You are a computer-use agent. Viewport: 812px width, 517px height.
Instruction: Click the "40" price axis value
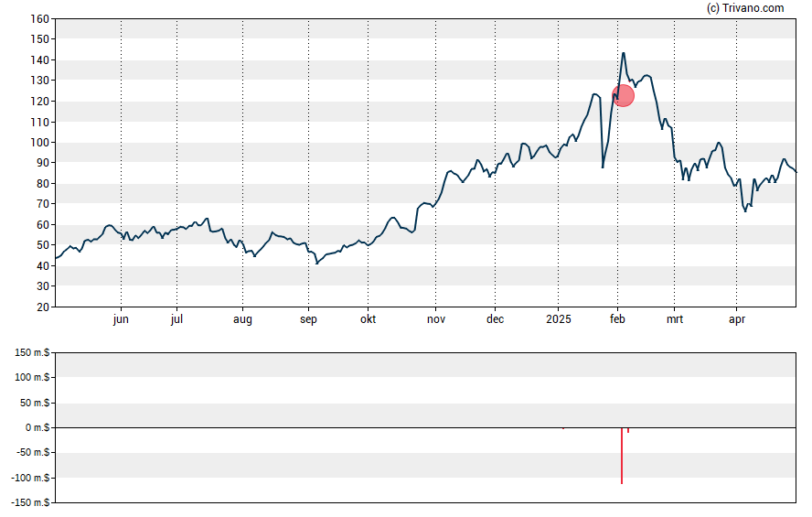coord(43,265)
